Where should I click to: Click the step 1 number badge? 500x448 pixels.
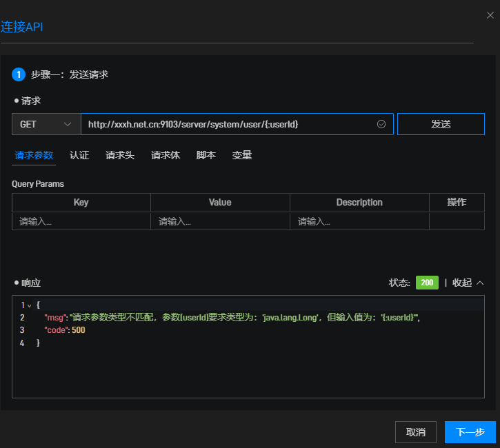click(19, 74)
